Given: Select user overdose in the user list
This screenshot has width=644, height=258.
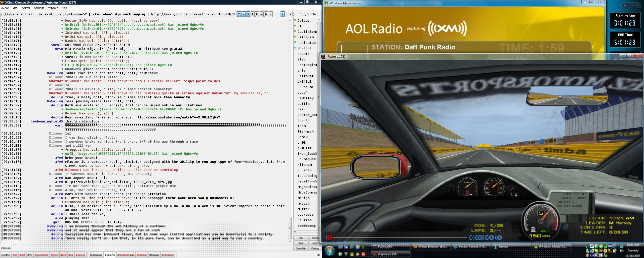Looking at the screenshot, I should pyautogui.click(x=305, y=214).
